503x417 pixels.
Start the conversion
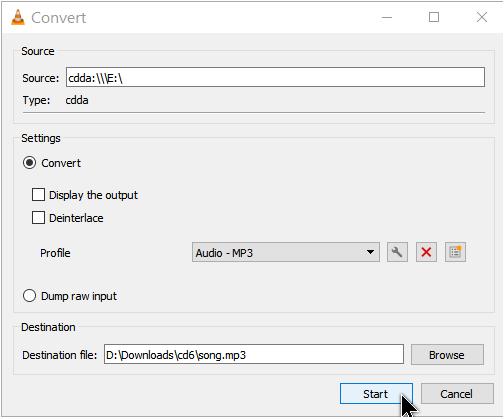(376, 394)
